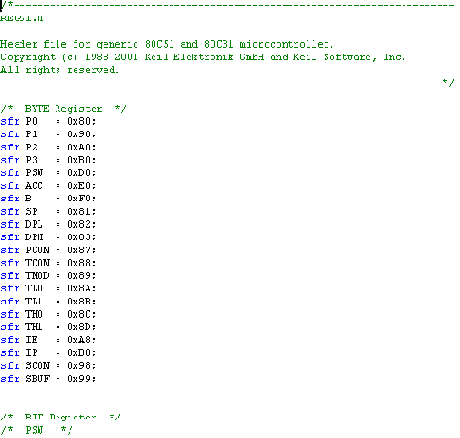This screenshot has width=460, height=438.
Task: Click the 'All rights reserved' comment text
Action: (59, 70)
